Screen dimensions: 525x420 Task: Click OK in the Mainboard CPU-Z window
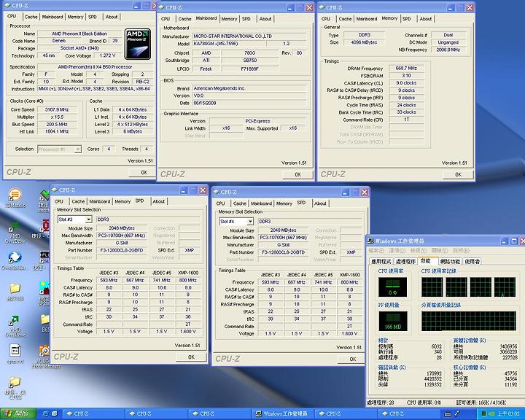tap(297, 174)
